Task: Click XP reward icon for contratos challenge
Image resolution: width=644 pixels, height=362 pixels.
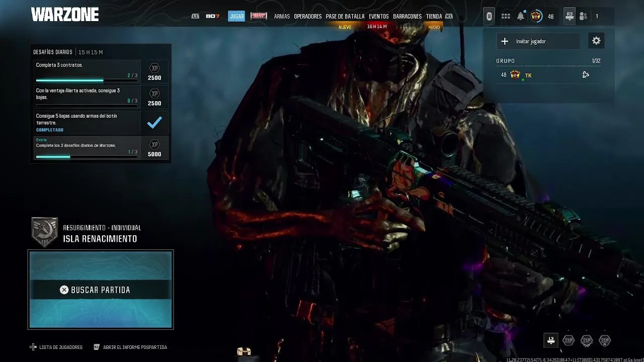Action: (x=154, y=68)
